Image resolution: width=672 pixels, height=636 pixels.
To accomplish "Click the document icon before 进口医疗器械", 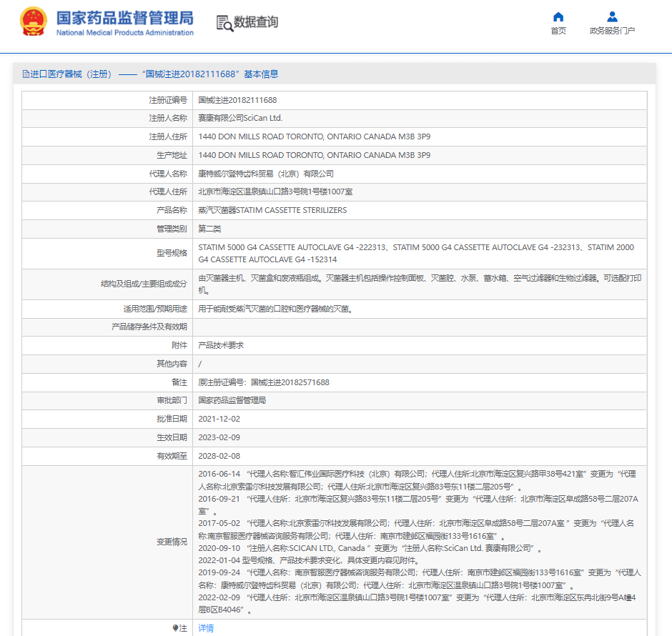I will pos(26,74).
